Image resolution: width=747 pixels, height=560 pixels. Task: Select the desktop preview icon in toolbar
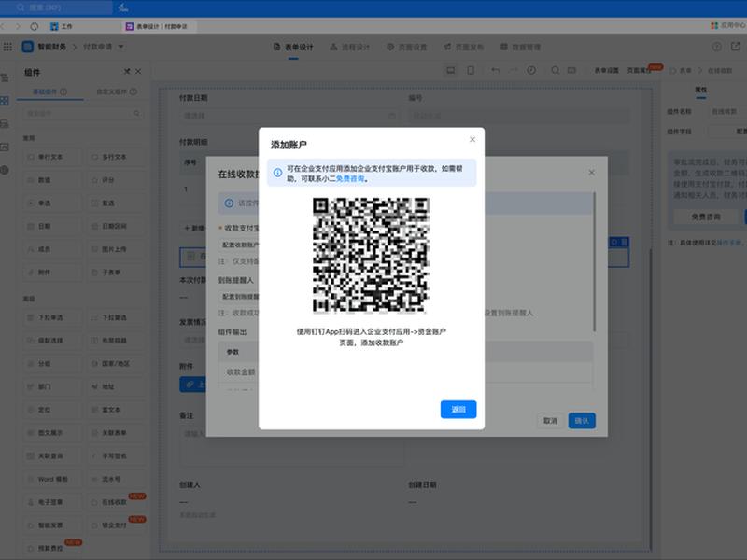pyautogui.click(x=450, y=71)
